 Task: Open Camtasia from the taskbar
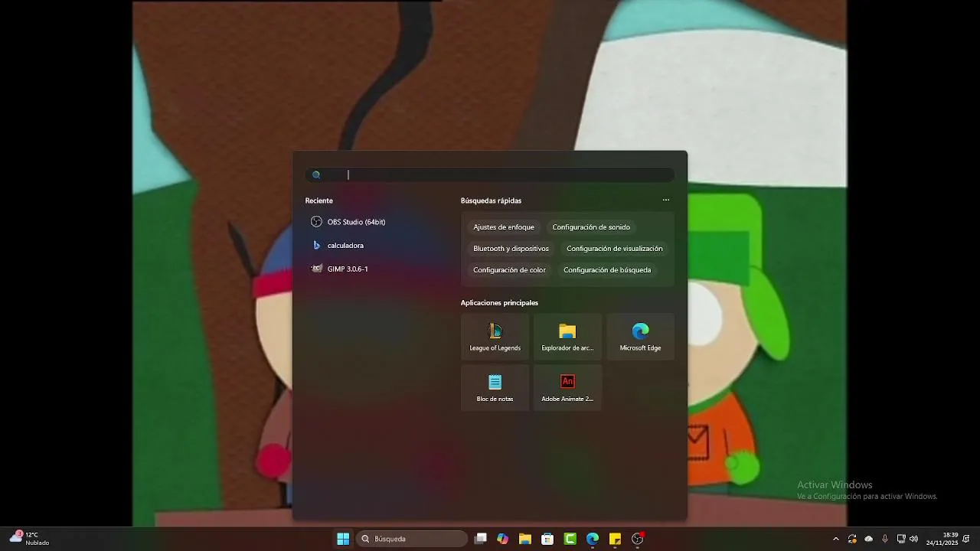click(570, 539)
